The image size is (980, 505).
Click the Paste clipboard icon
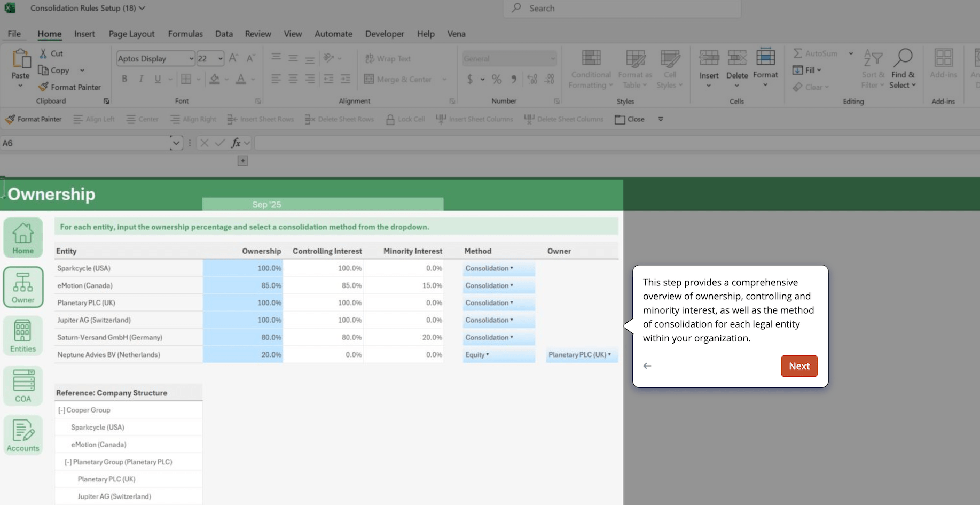coord(21,59)
